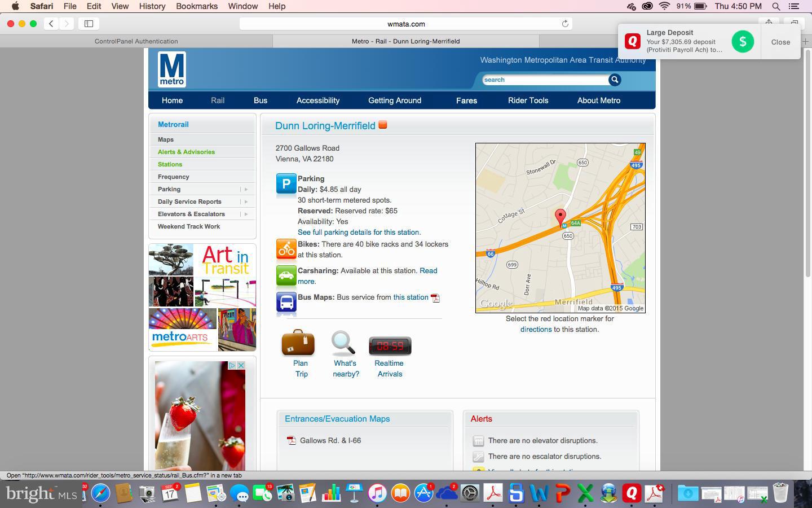812x508 pixels.
Task: Open the Bus navigation item
Action: (261, 100)
